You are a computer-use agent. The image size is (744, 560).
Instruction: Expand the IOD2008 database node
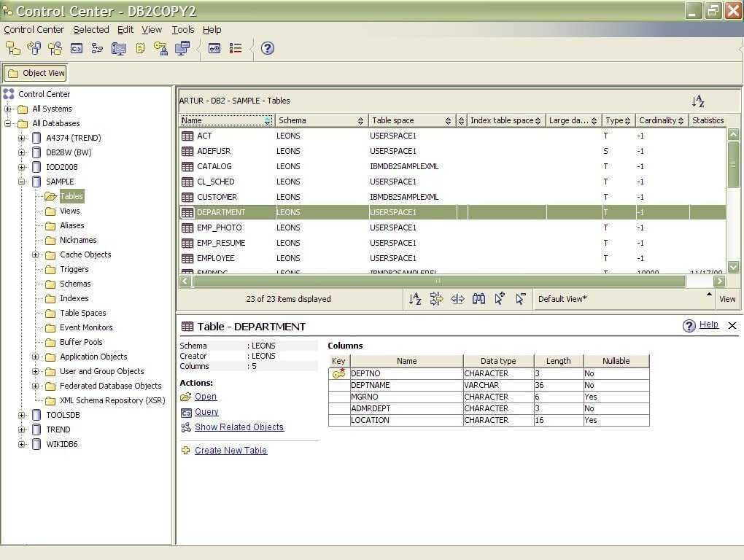click(x=21, y=168)
